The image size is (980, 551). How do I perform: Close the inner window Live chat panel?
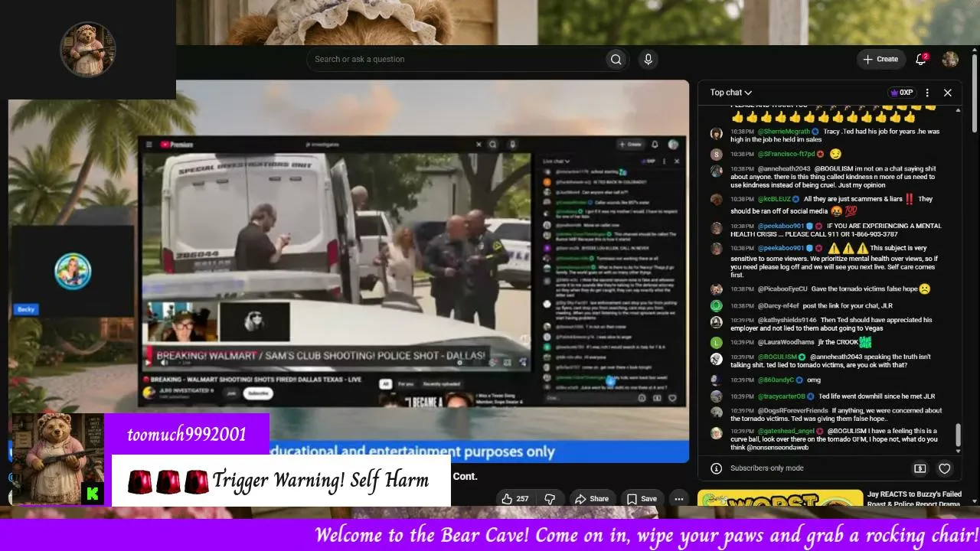(x=676, y=161)
